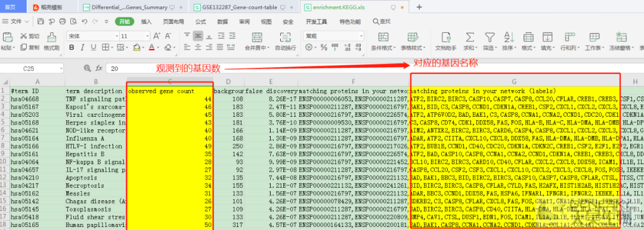The image size is (644, 230).
Task: Decrease font size with A- icon
Action: [168, 36]
